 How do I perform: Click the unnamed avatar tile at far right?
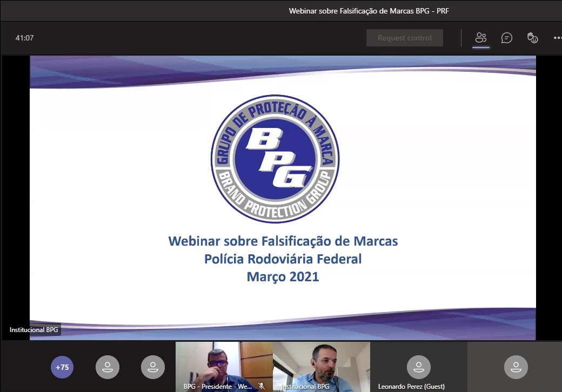pos(516,367)
